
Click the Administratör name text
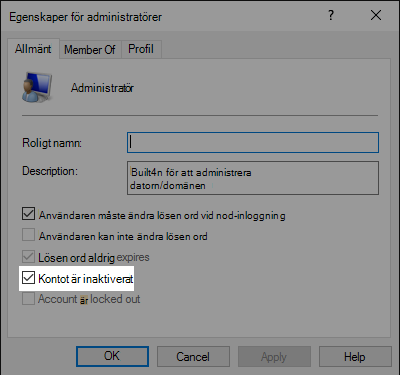click(102, 88)
